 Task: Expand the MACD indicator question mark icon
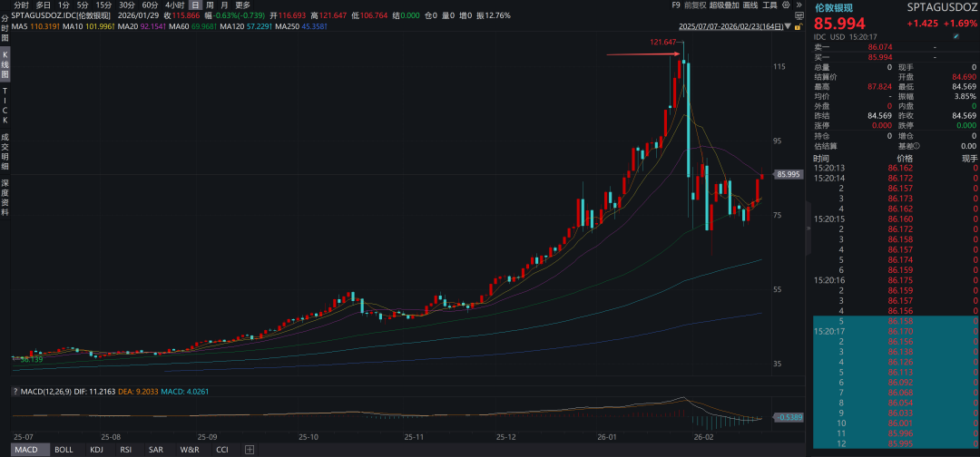tap(16, 390)
